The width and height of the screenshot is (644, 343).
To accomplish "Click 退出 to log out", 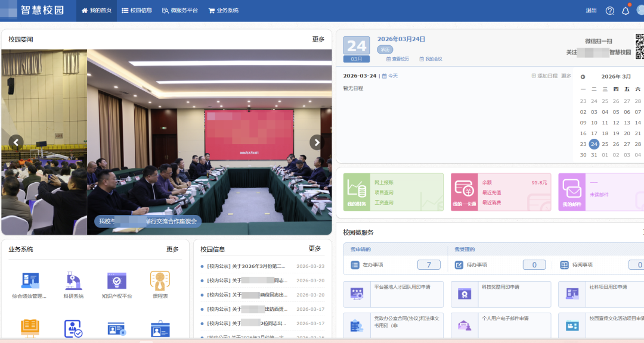I will pyautogui.click(x=590, y=10).
